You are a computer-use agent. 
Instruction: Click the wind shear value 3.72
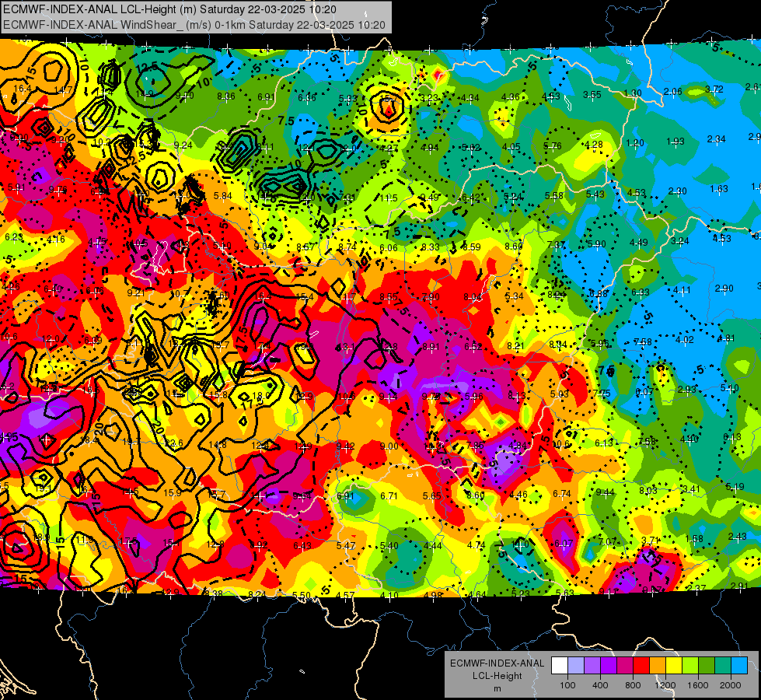pos(714,89)
